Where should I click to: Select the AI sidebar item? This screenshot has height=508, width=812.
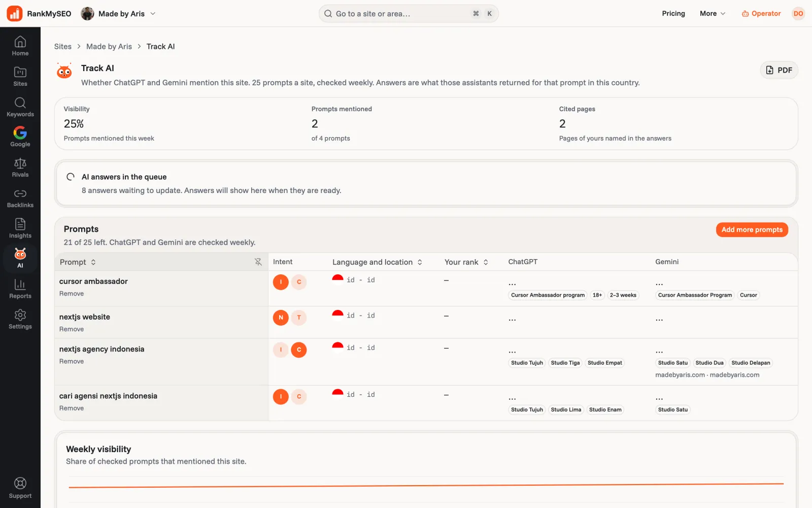(20, 258)
